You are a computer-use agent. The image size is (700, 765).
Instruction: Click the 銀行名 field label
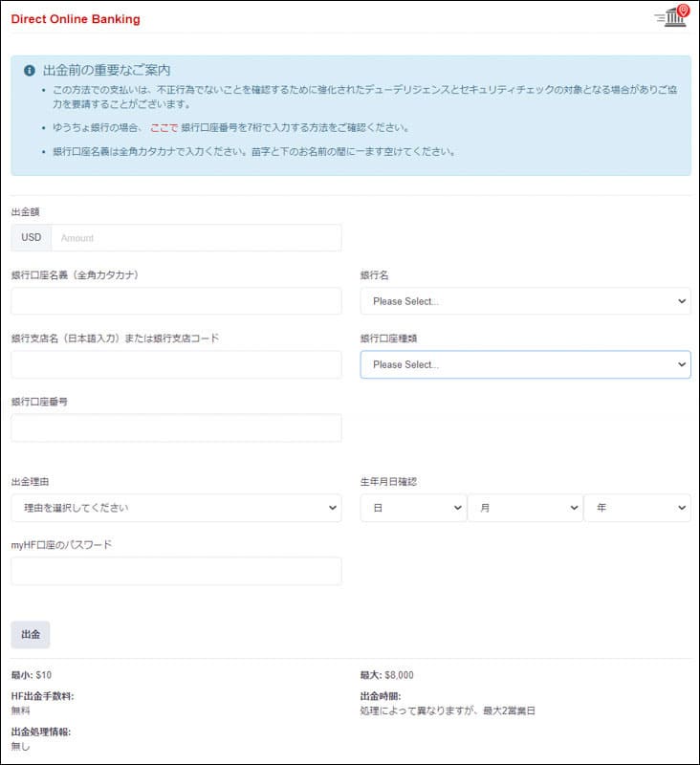[x=375, y=275]
